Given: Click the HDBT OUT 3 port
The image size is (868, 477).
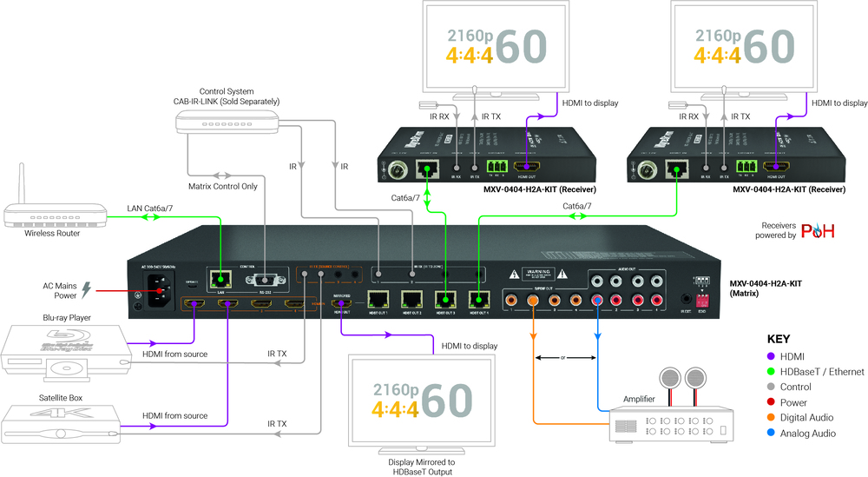Looking at the screenshot, I should [x=445, y=301].
